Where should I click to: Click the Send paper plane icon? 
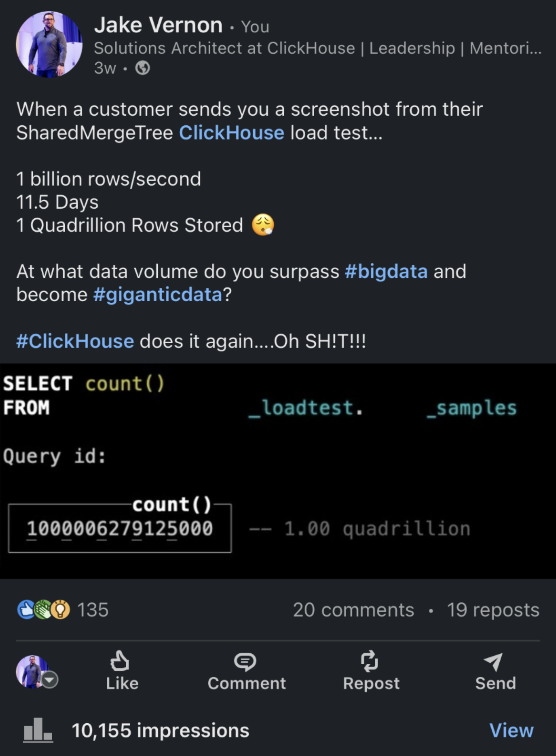pos(494,662)
